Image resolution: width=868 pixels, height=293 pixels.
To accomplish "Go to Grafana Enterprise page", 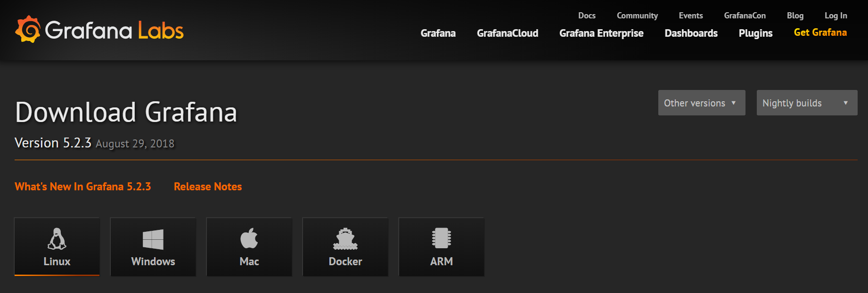I will click(601, 33).
